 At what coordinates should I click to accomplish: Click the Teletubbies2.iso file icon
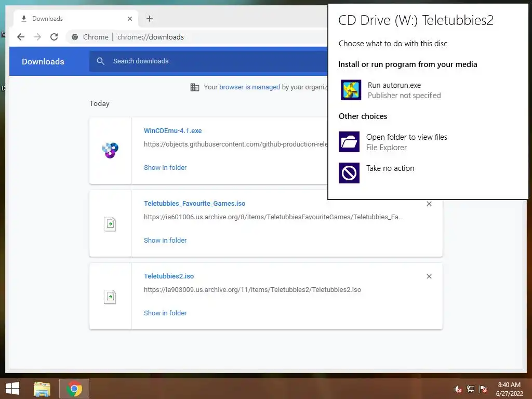[110, 297]
